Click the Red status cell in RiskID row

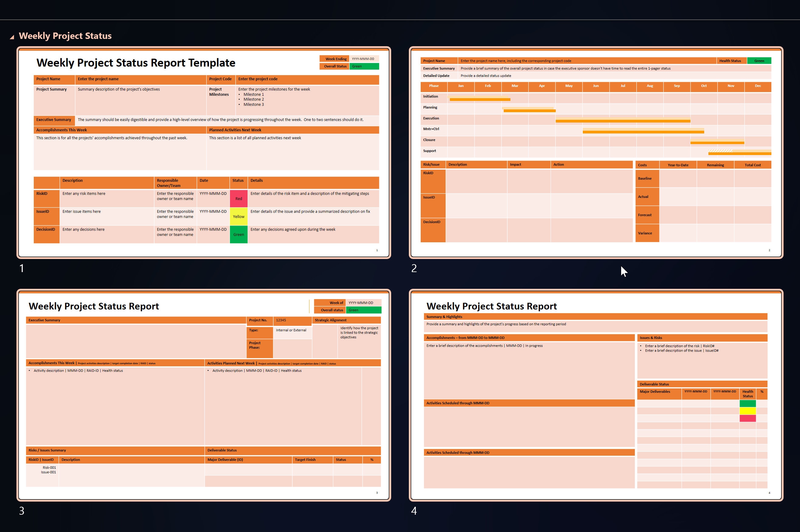pyautogui.click(x=238, y=199)
